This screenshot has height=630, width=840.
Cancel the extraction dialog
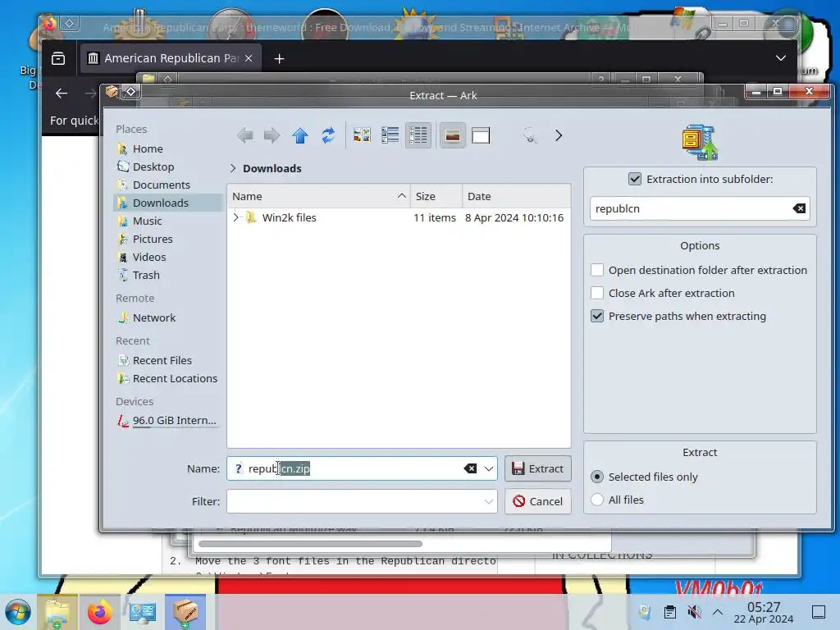(538, 501)
